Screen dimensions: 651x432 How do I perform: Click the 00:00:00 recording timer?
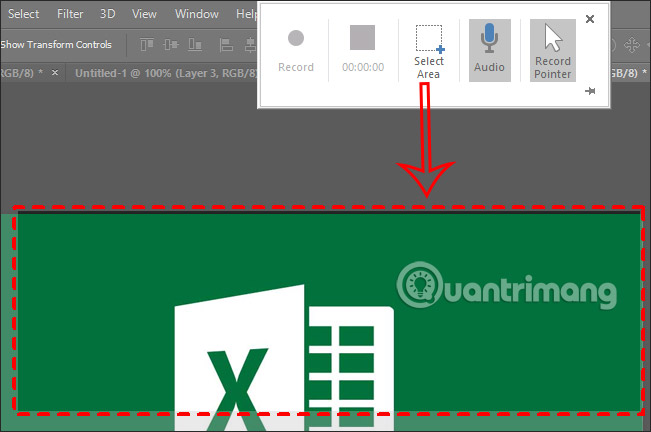click(x=363, y=67)
